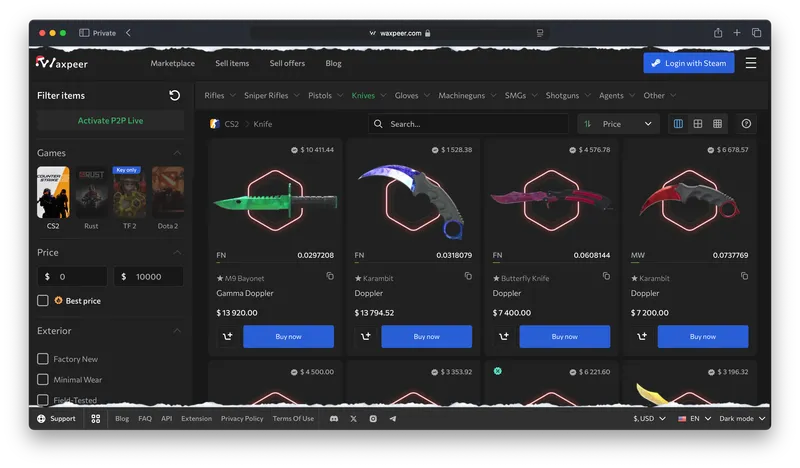
Task: Select the Rust game thumbnail
Action: pos(91,193)
